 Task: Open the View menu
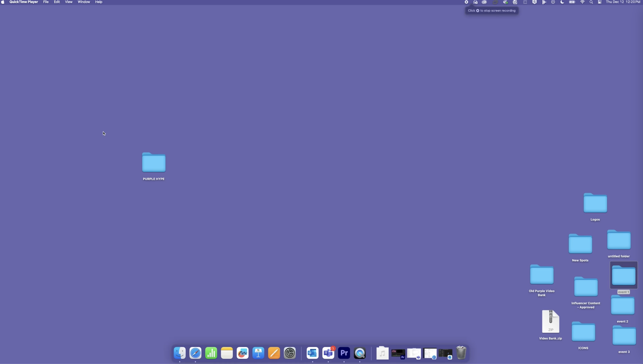coord(69,2)
